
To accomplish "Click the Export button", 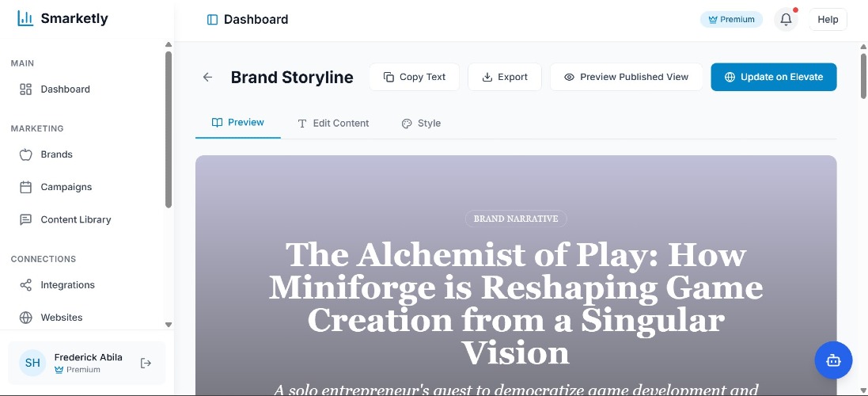I will pyautogui.click(x=505, y=77).
